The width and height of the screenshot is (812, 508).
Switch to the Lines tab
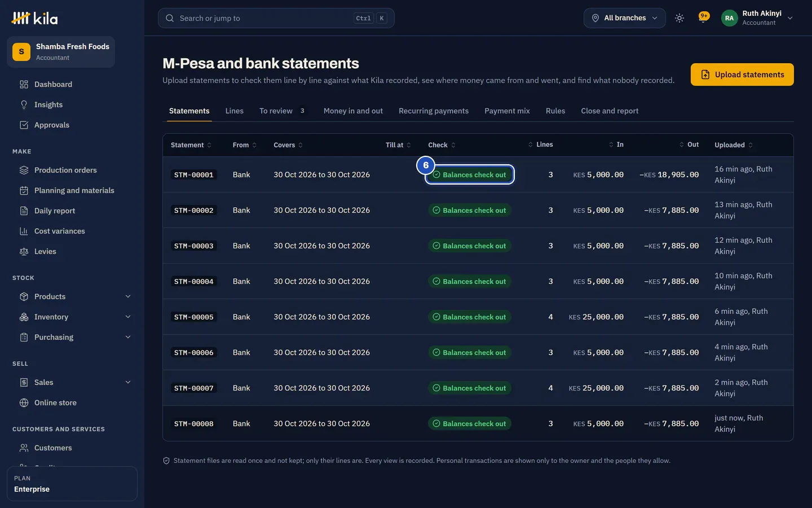point(235,111)
